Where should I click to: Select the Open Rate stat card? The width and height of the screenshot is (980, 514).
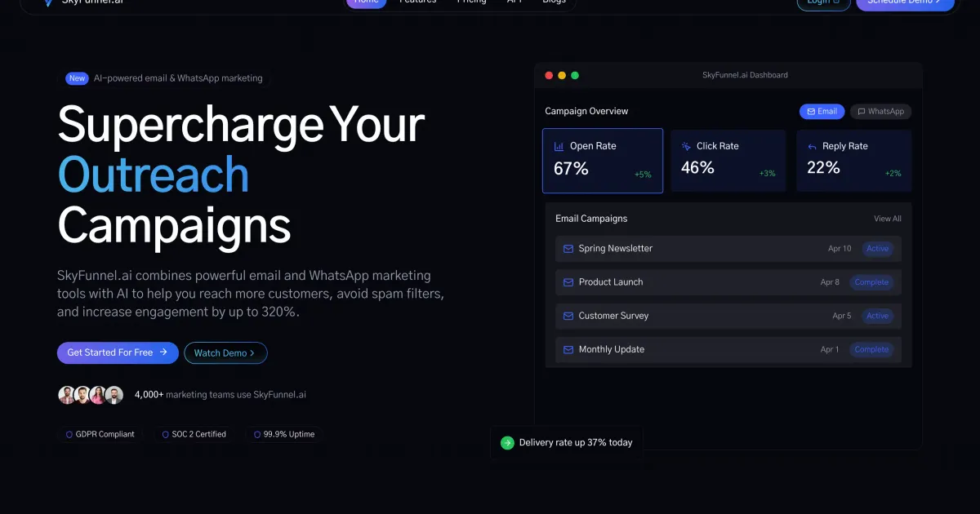[603, 161]
